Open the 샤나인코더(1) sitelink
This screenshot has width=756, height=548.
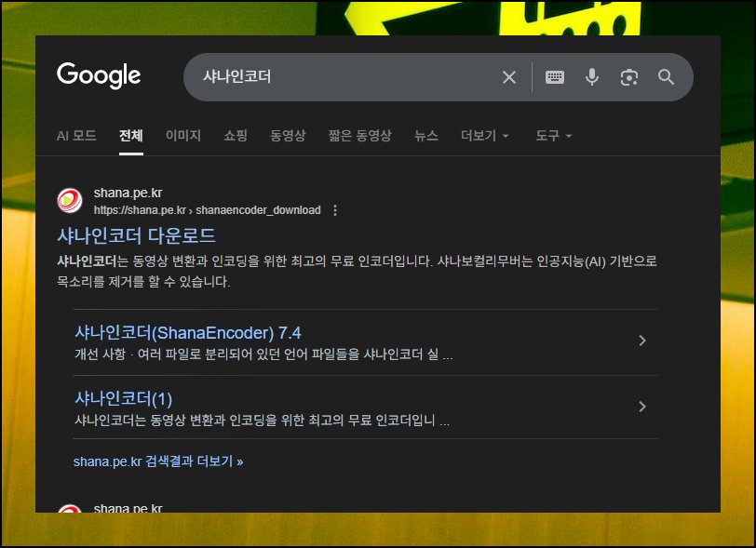pyautogui.click(x=124, y=398)
